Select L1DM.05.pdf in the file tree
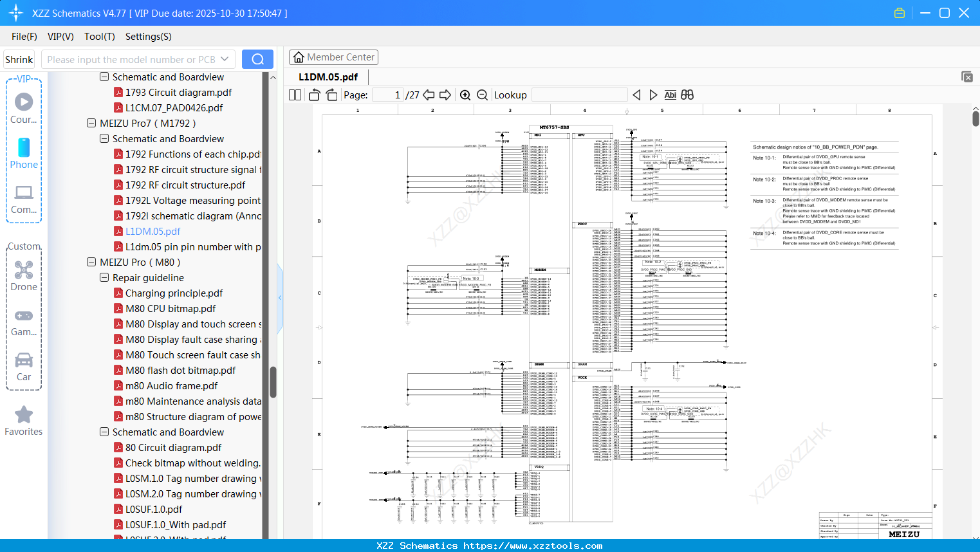 pos(153,231)
